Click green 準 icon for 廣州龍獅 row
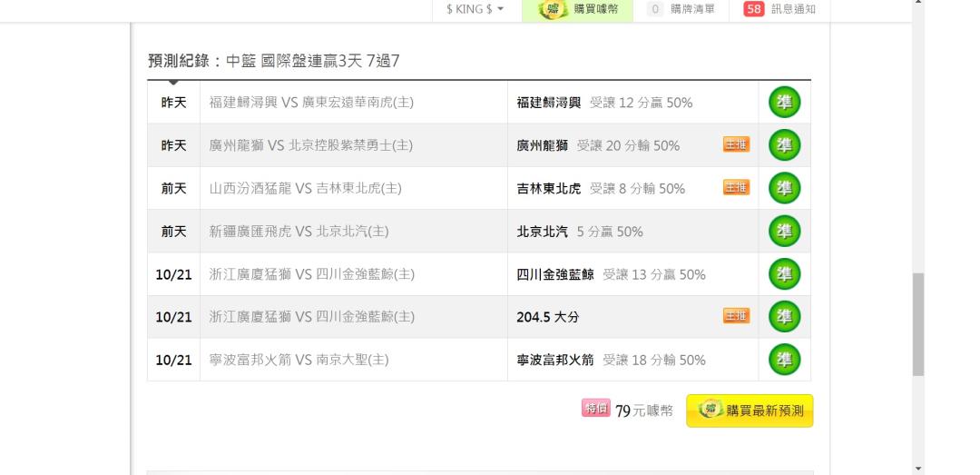 click(x=784, y=145)
